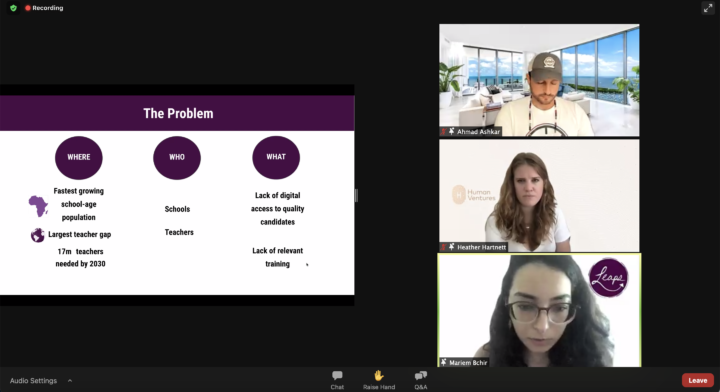This screenshot has width=720, height=392.
Task: Click the Raise Hand icon
Action: [379, 380]
